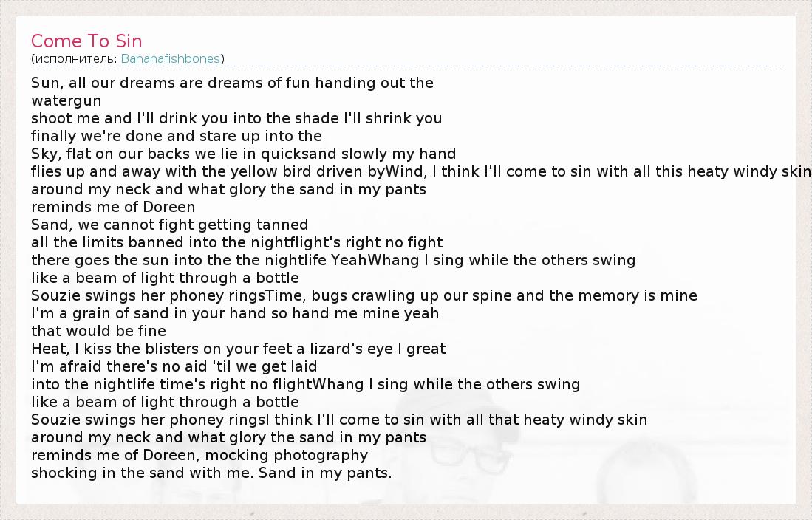Click the line "finally we're done and stare"
Image resolution: width=812 pixels, height=520 pixels.
tap(177, 136)
